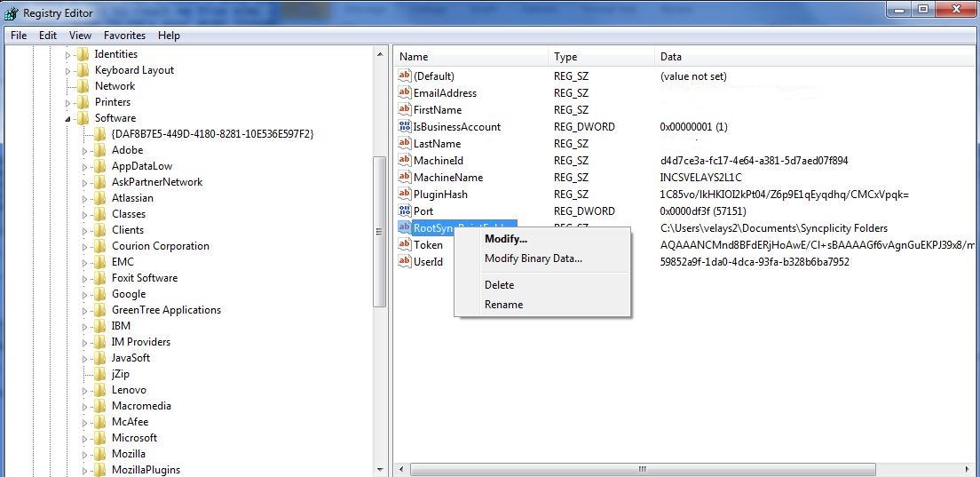Click the string icon next to PluginHash
Viewport: 980px width, 477px height.
(405, 195)
